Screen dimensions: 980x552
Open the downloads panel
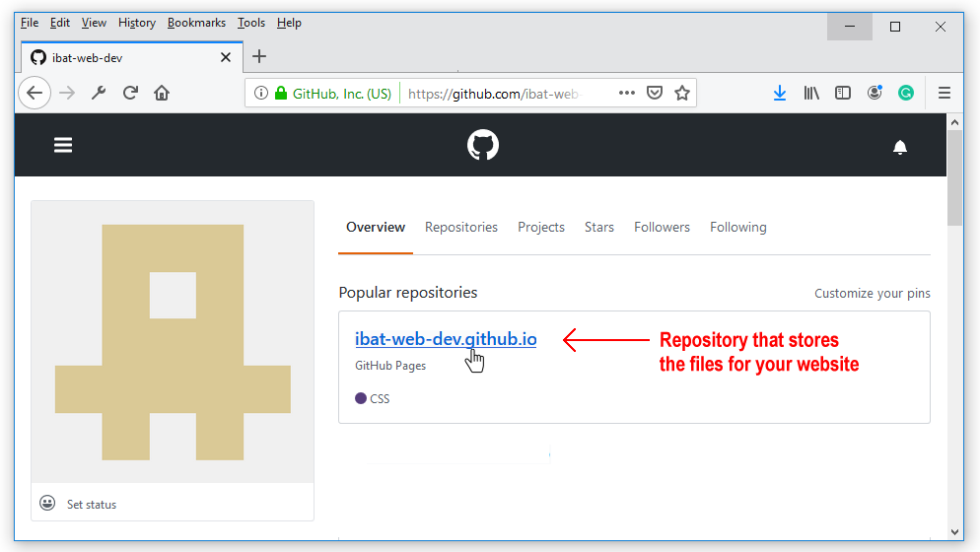[x=780, y=93]
